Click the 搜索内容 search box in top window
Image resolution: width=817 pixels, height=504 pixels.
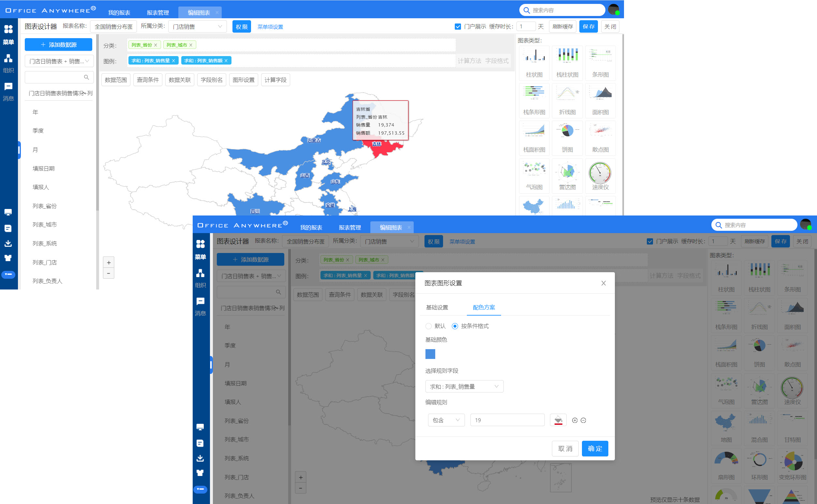(562, 10)
